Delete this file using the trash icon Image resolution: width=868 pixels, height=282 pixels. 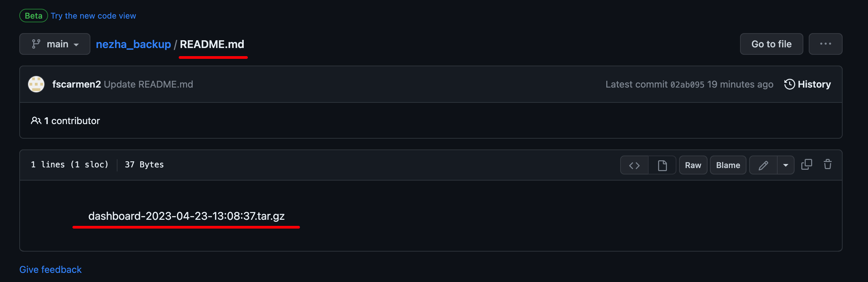[x=828, y=165]
